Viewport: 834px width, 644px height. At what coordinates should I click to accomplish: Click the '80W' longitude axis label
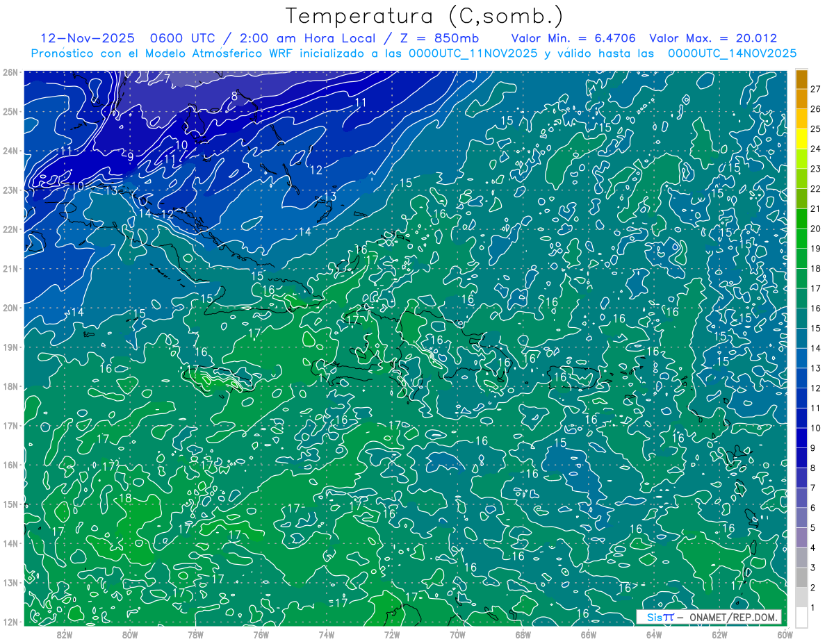click(x=130, y=634)
